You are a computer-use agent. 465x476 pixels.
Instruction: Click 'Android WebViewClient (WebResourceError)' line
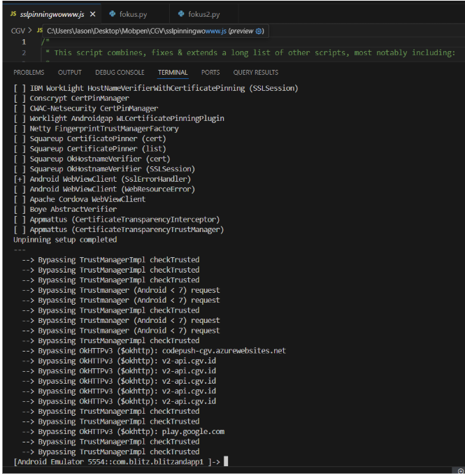104,189
